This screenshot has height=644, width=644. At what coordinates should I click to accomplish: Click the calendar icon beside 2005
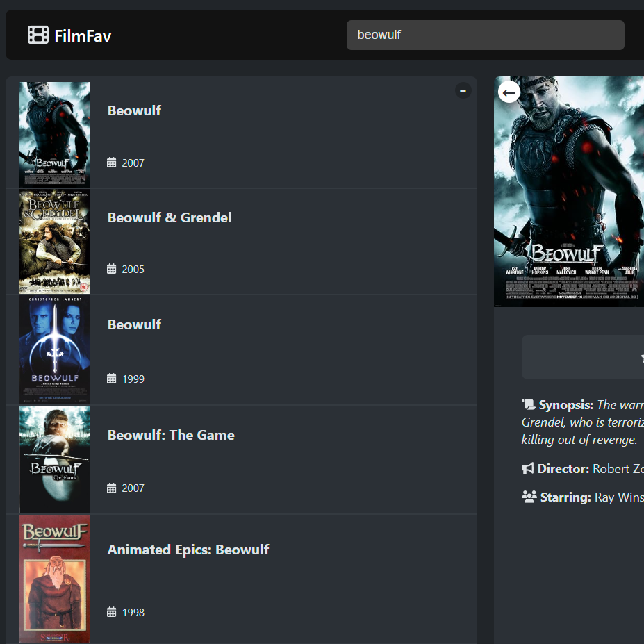point(111,269)
